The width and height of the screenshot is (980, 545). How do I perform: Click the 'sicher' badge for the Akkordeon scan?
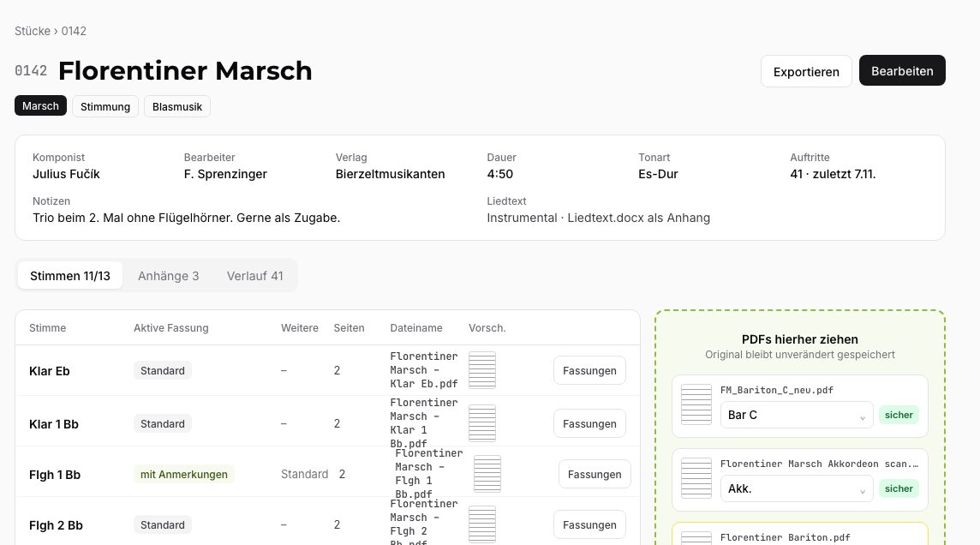click(x=899, y=488)
